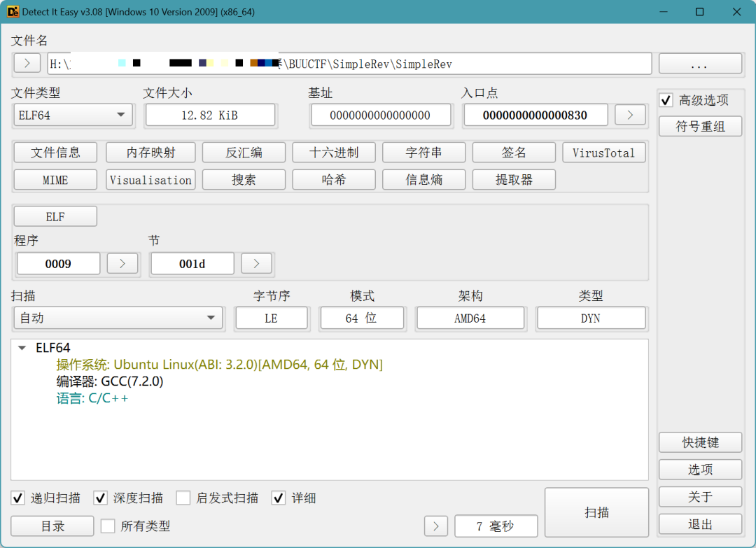Toggle the 详细 checkbox
The image size is (756, 548).
coord(279,498)
